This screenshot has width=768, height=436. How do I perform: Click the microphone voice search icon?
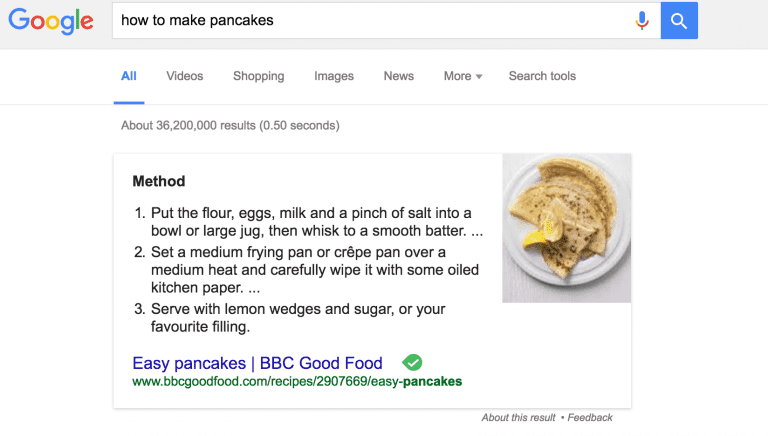(642, 21)
